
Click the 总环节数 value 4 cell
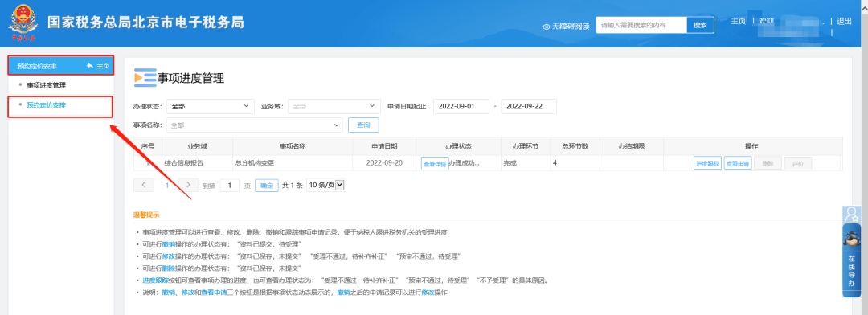[x=575, y=163]
